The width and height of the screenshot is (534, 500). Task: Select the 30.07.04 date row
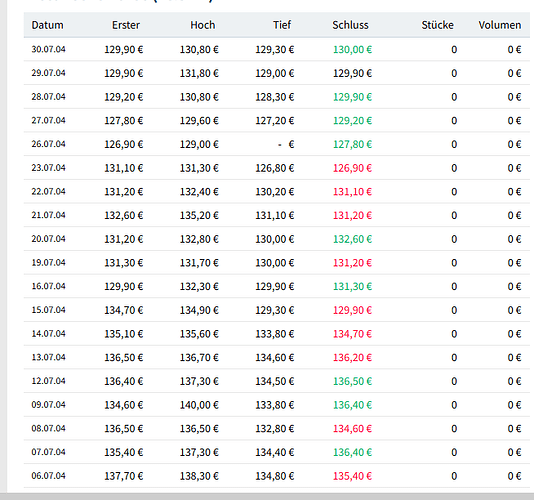tap(277, 49)
